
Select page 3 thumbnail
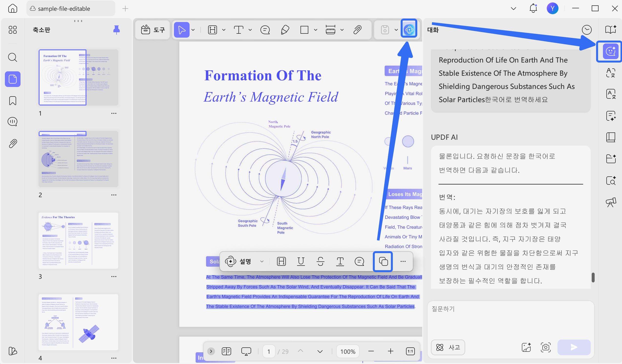78,241
